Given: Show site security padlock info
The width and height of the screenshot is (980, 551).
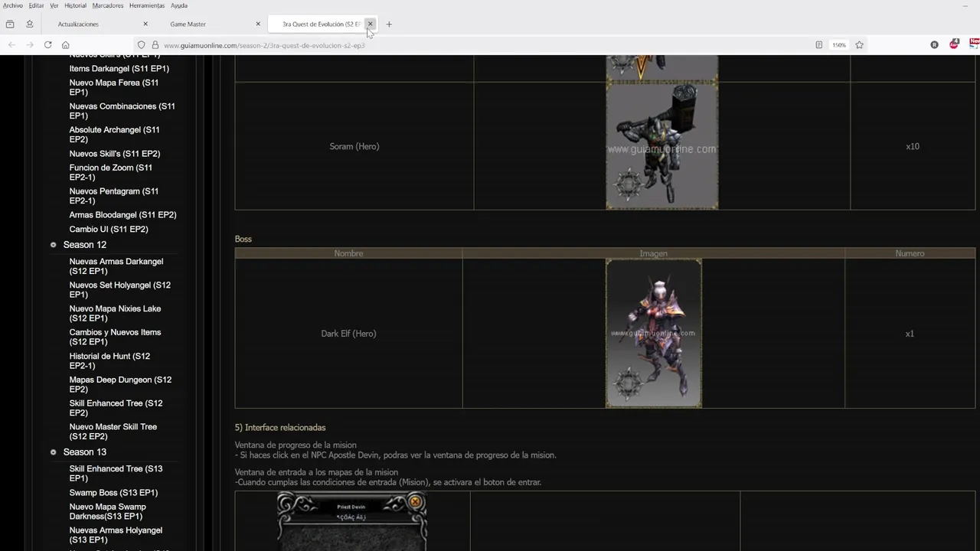Looking at the screenshot, I should click(155, 45).
